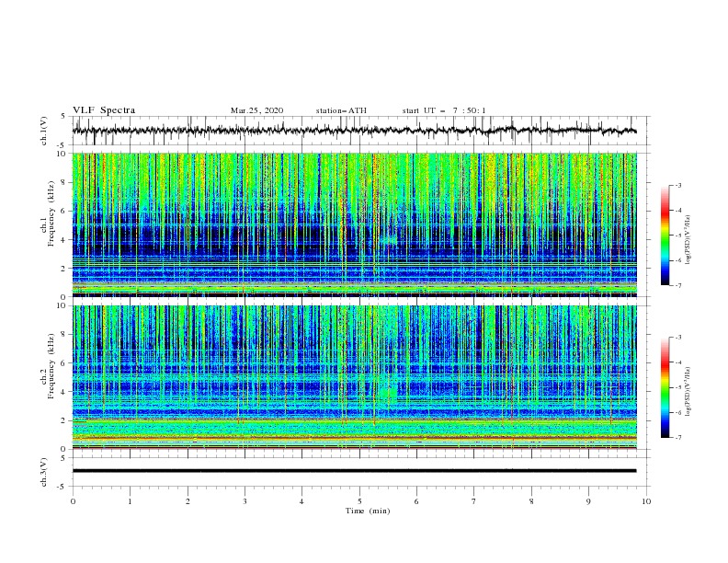Click the "log(PSD)(V²/Hz)" label beside the ch.2 color bar
This screenshot has height=563, width=728.
coord(688,391)
